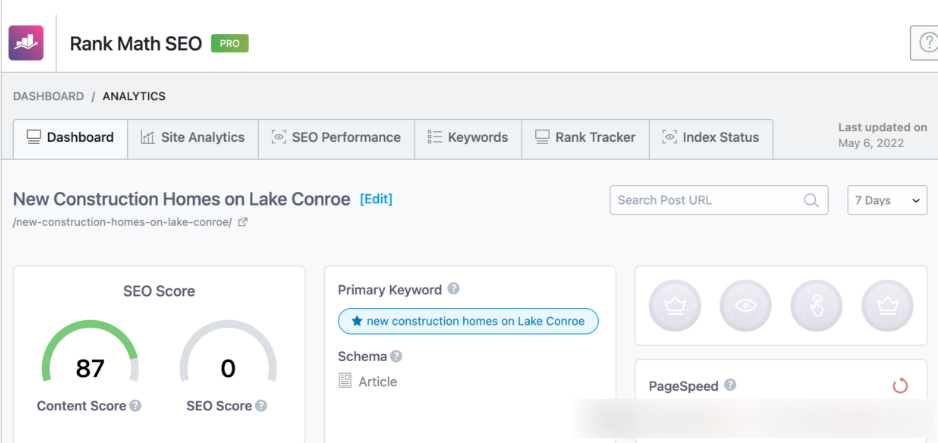Viewport: 938px width, 443px height.
Task: Click the Schema help icon
Action: click(396, 356)
